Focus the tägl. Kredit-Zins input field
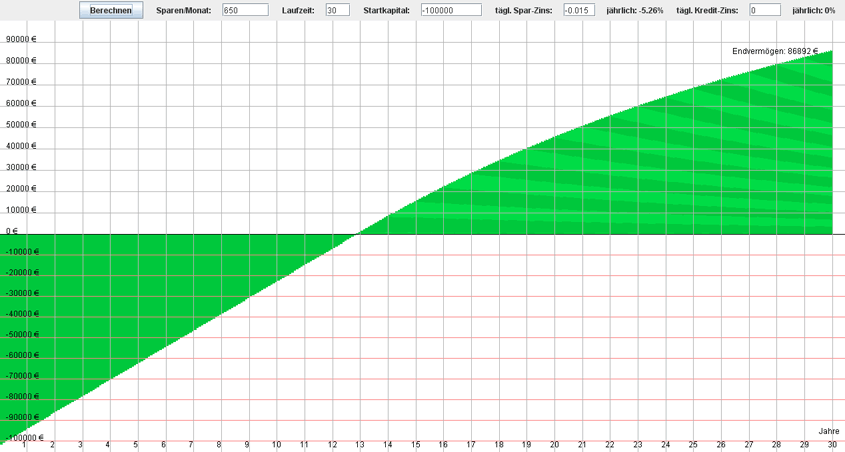This screenshot has width=845, height=452. [764, 10]
